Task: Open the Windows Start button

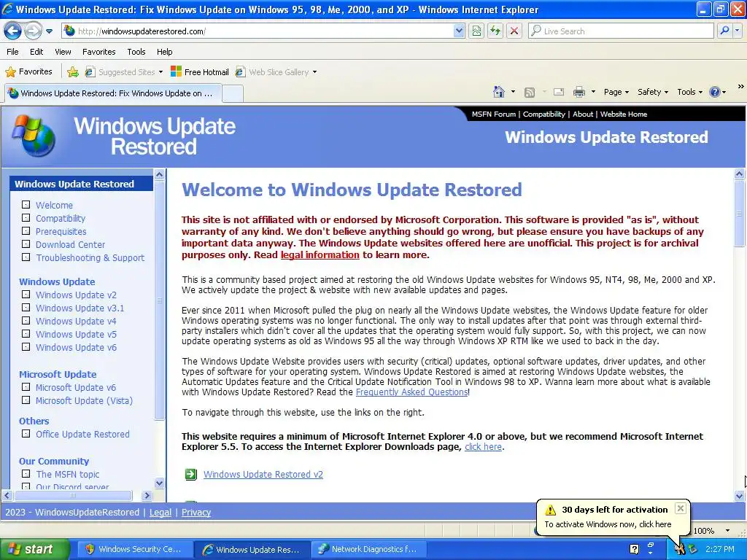Action: 34,549
